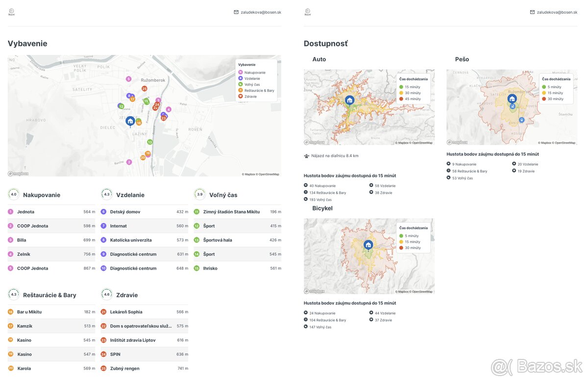The width and height of the screenshot is (588, 381).
Task: Click green map marker number 12
Action: [x=121, y=106]
